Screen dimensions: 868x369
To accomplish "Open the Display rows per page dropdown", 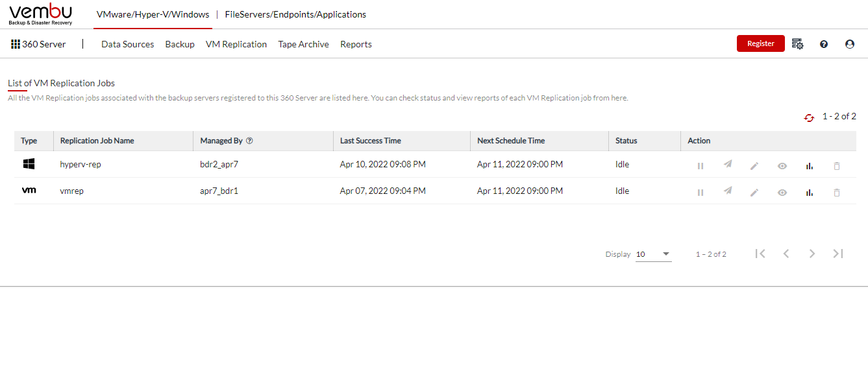I will (653, 254).
